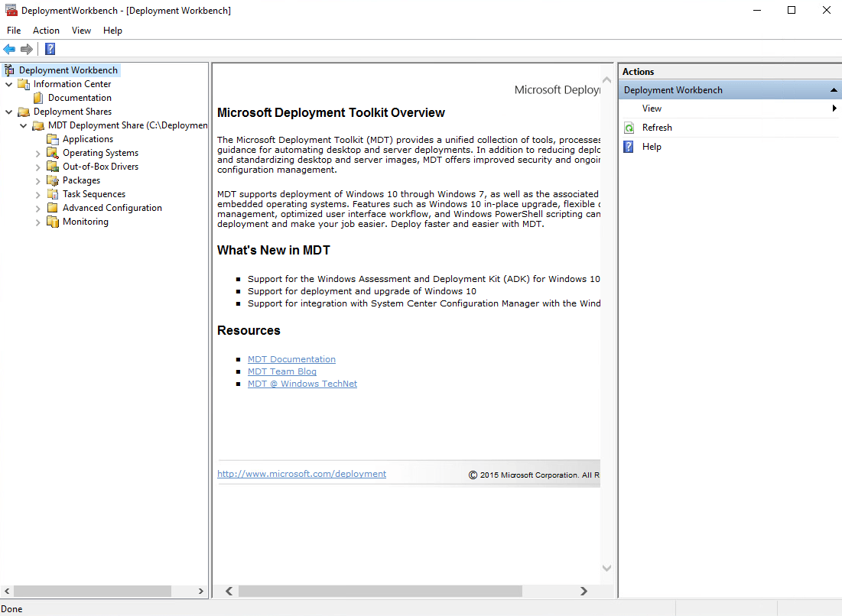Select the Task Sequences icon

click(54, 194)
